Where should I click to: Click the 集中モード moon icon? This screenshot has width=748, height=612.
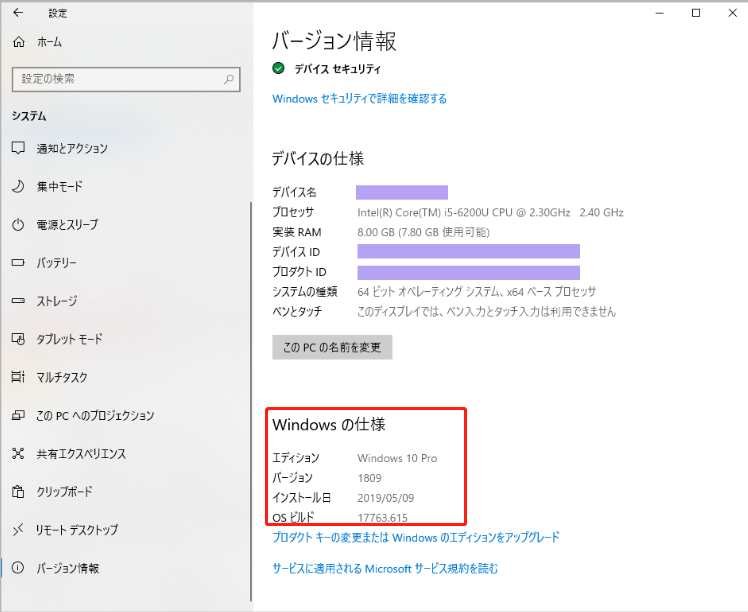18,186
